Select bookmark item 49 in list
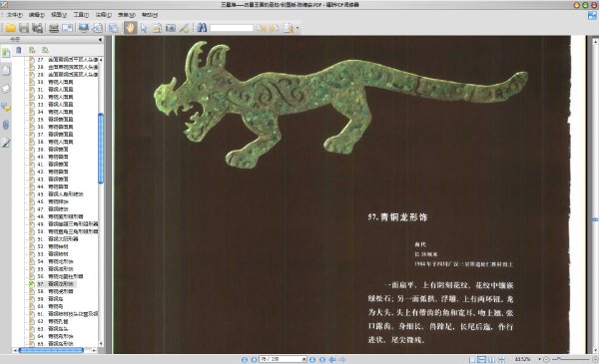 click(x=68, y=224)
